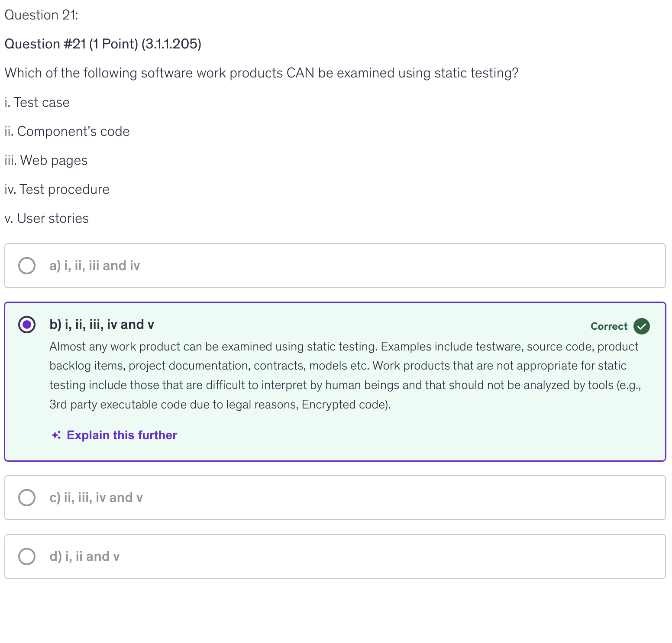Click list item "iv. Test procedure"

[x=57, y=190]
